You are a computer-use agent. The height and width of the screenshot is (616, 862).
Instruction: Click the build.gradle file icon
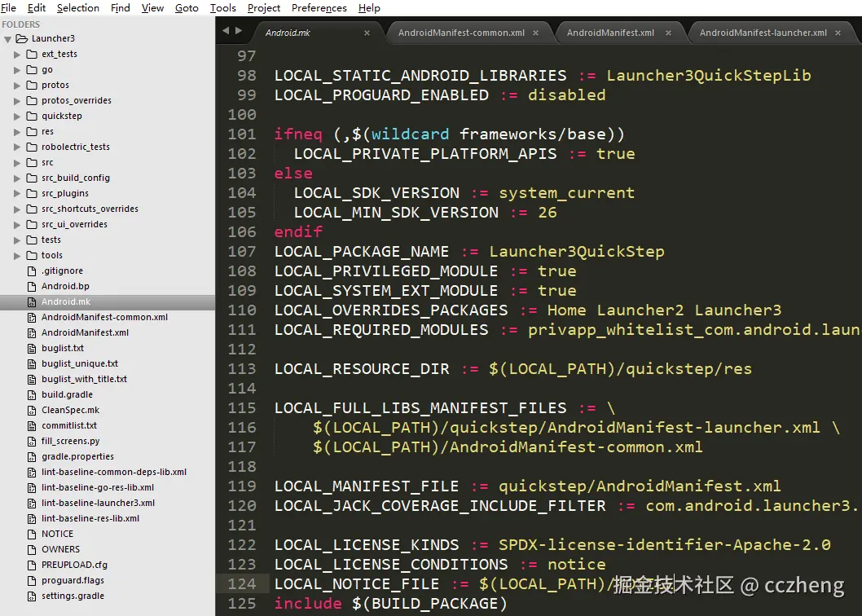[x=32, y=394]
